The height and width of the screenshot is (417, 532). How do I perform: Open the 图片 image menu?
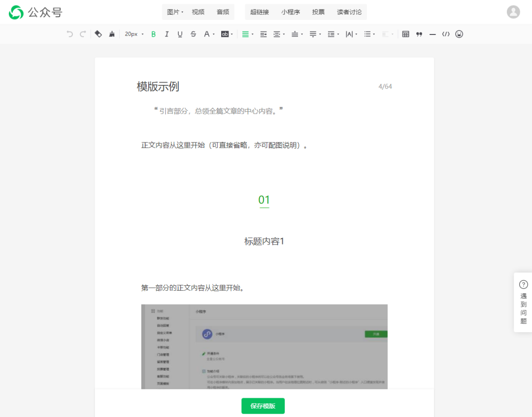(175, 12)
